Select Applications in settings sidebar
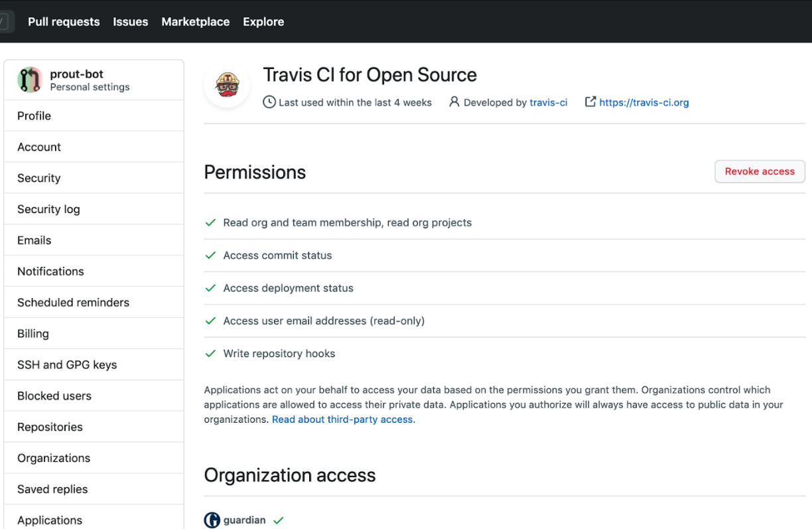 pos(94,518)
